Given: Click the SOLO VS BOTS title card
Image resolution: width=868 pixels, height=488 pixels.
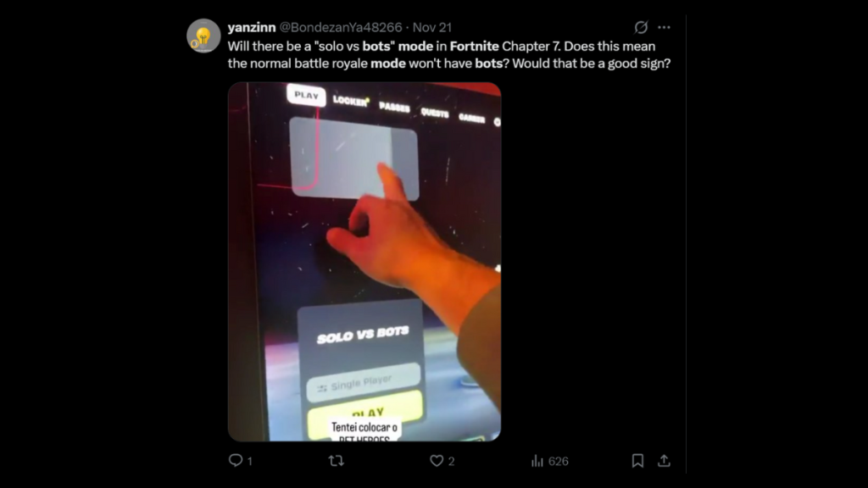Looking at the screenshot, I should coord(363,334).
